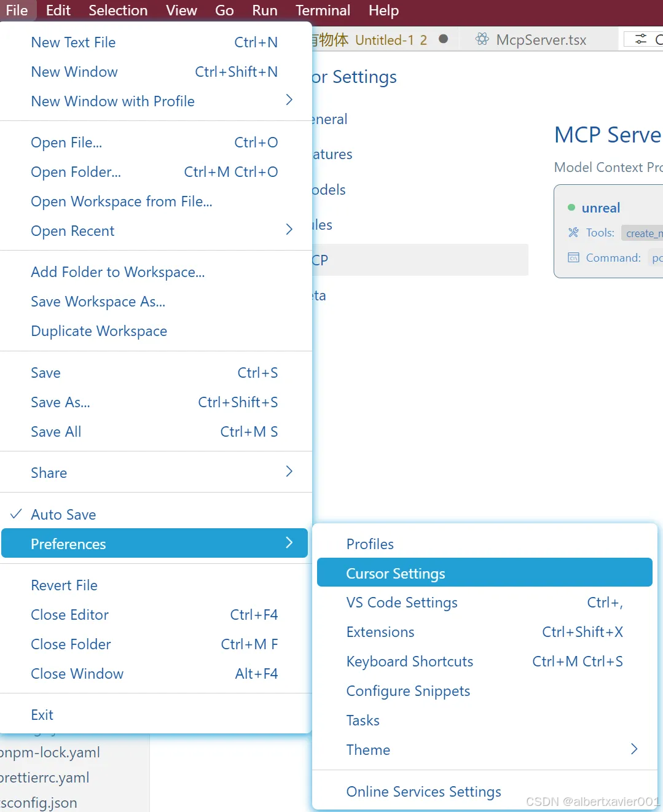Open the Terminal menu

tap(323, 10)
